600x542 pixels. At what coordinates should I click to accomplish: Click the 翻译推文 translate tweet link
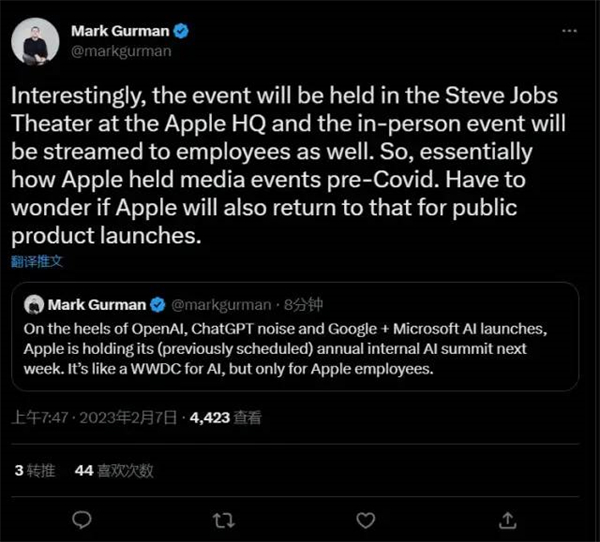[37, 261]
